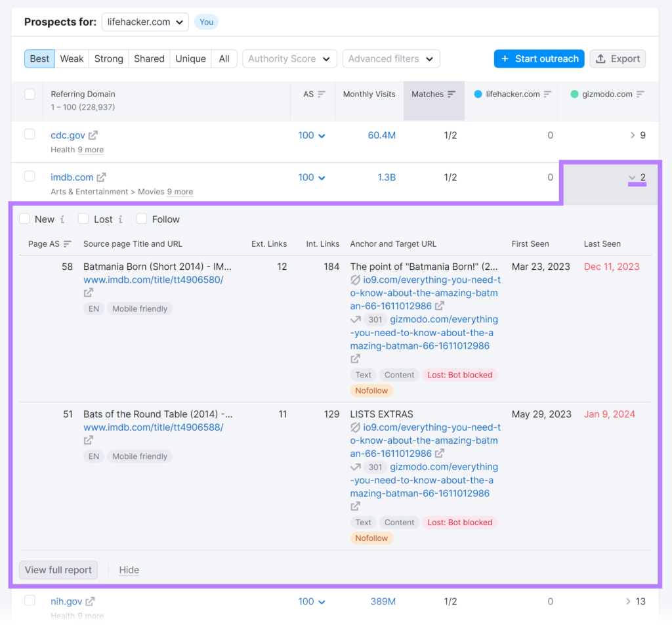Screen dimensions: 672x625
Task: Sort by Matches column icon
Action: pyautogui.click(x=451, y=94)
